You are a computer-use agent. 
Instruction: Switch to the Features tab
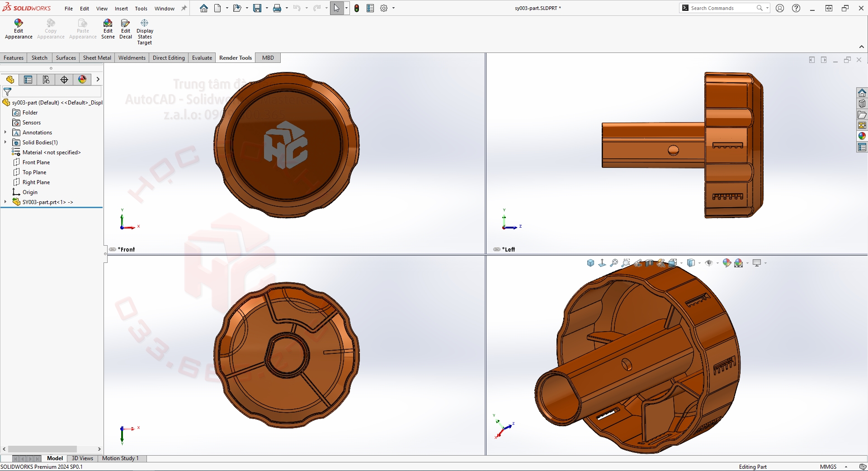(x=14, y=58)
